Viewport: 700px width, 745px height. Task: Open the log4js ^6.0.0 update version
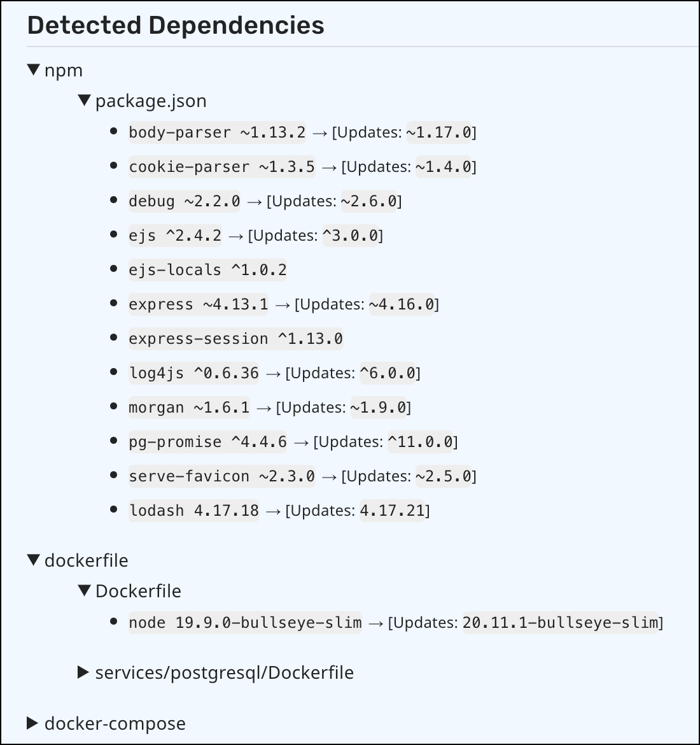[x=388, y=372]
